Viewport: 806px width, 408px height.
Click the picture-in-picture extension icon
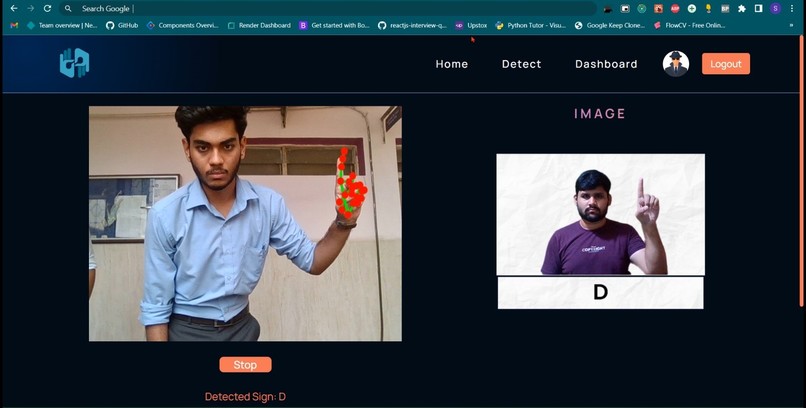625,8
